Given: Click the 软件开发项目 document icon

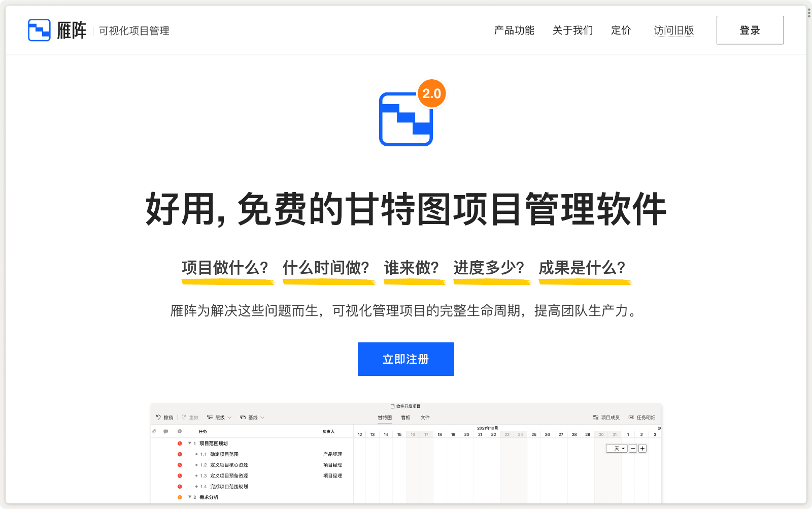Looking at the screenshot, I should point(392,407).
